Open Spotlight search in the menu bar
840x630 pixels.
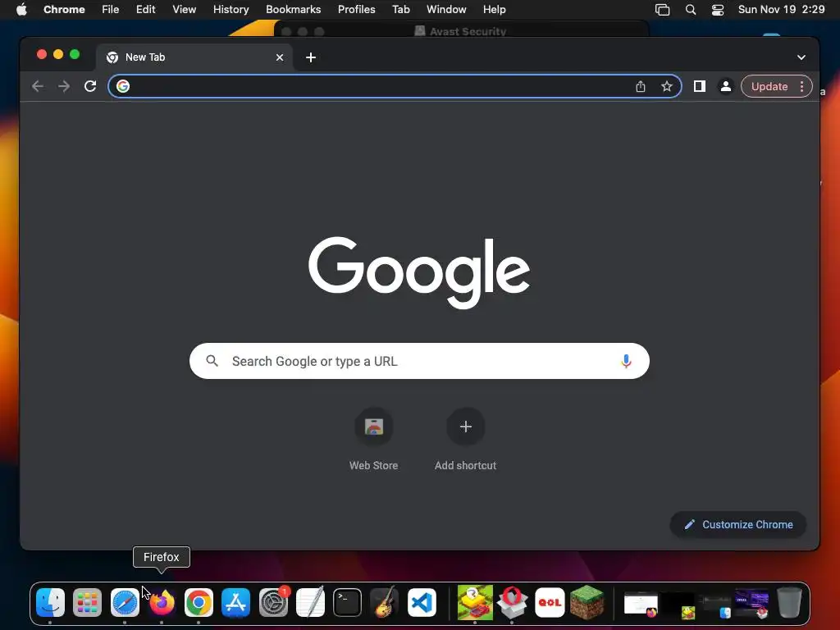click(x=691, y=10)
